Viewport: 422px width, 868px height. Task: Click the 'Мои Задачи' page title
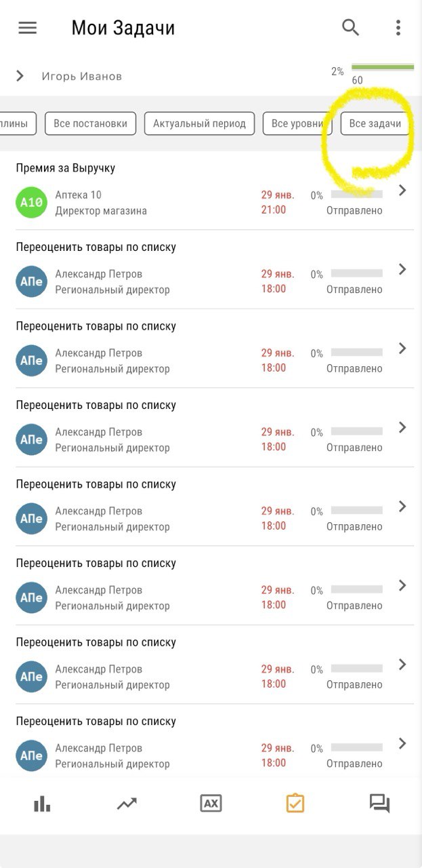[123, 28]
